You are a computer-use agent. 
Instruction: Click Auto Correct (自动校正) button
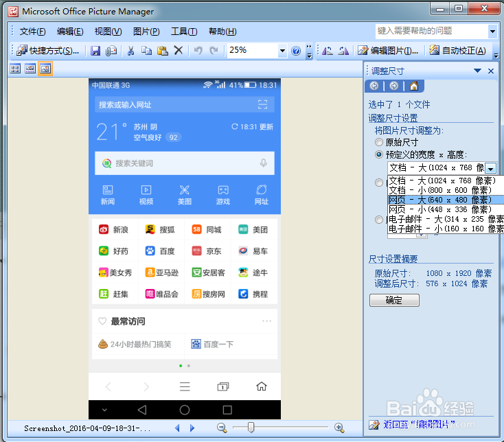pos(458,50)
